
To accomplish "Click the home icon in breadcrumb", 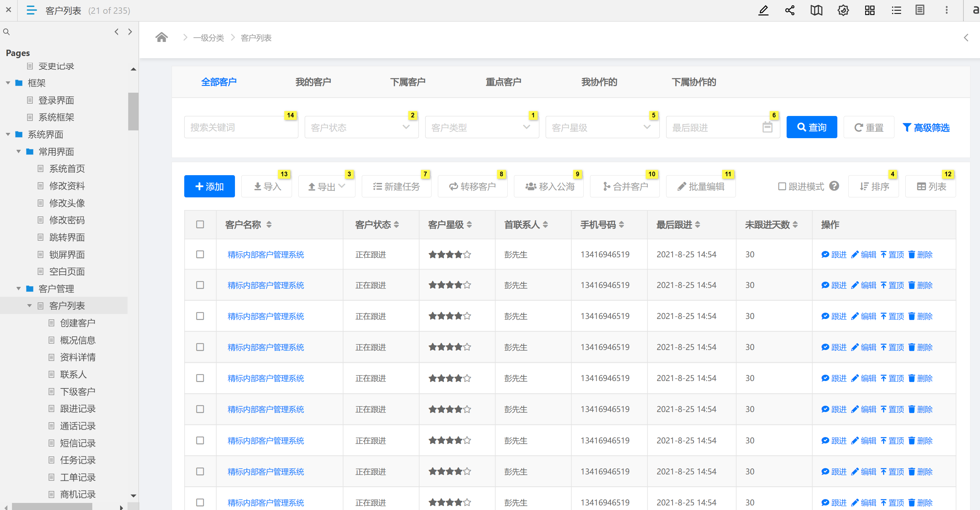I will tap(162, 37).
